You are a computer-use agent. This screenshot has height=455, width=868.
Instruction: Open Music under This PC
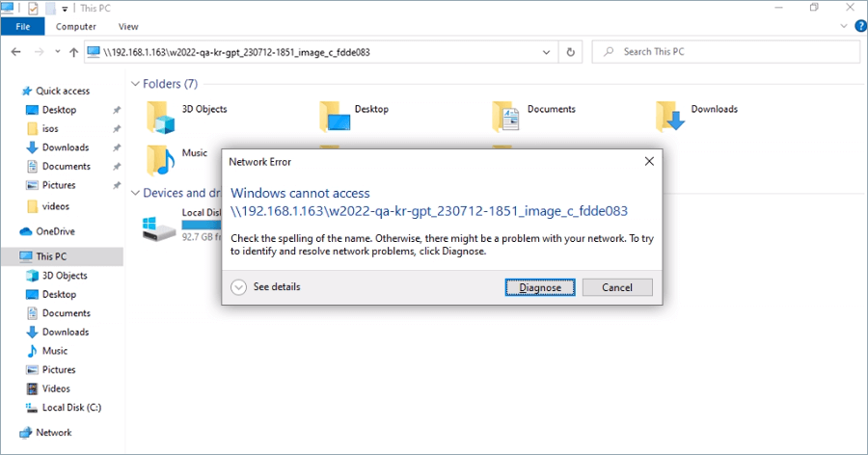[x=55, y=350]
